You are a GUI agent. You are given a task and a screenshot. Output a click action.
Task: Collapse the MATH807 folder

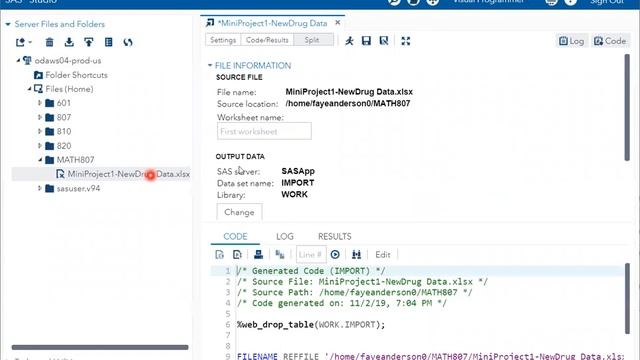pyautogui.click(x=40, y=160)
